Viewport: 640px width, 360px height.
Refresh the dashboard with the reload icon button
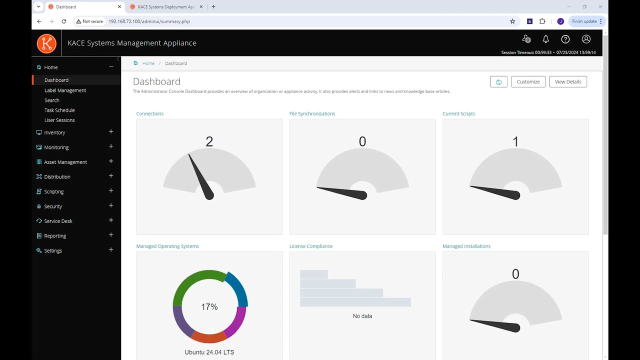pos(499,82)
